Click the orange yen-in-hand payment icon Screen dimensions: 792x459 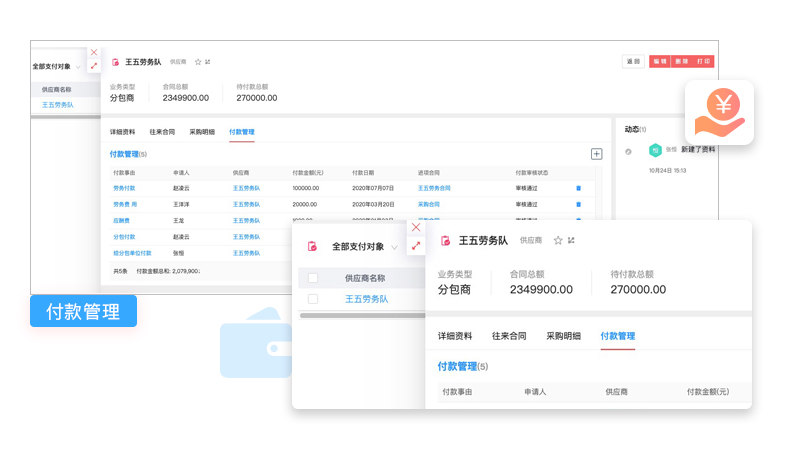pos(719,112)
